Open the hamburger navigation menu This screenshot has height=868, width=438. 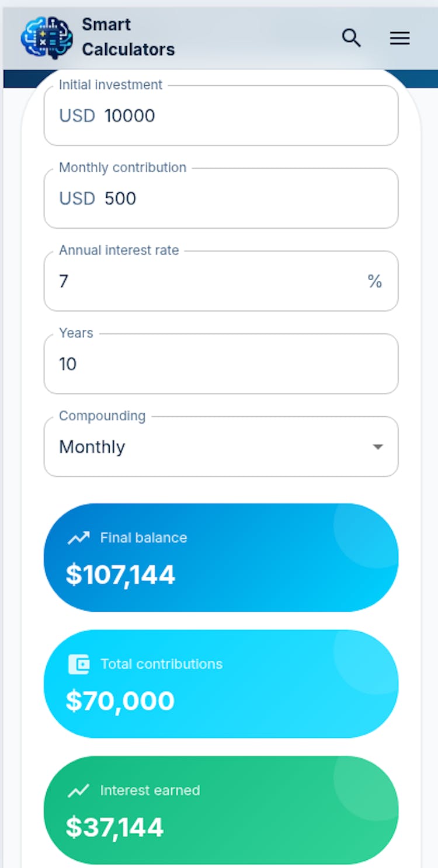click(399, 39)
